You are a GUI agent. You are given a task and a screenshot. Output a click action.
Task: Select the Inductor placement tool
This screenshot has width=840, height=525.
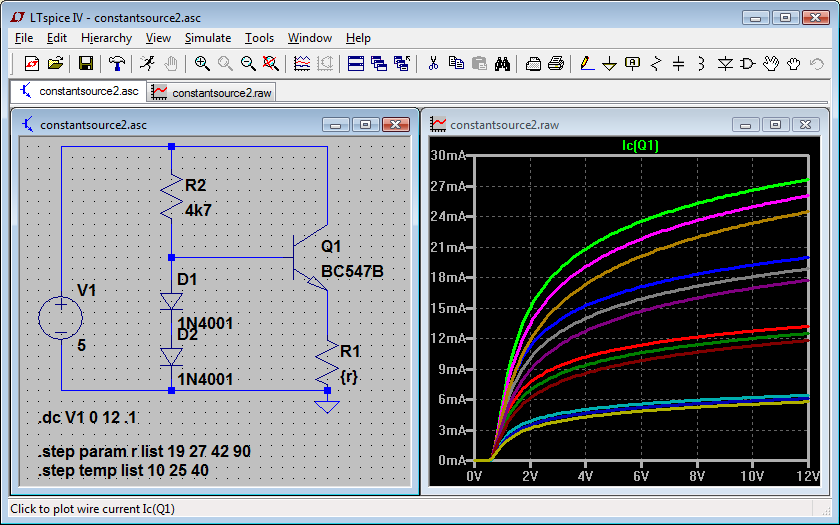702,64
